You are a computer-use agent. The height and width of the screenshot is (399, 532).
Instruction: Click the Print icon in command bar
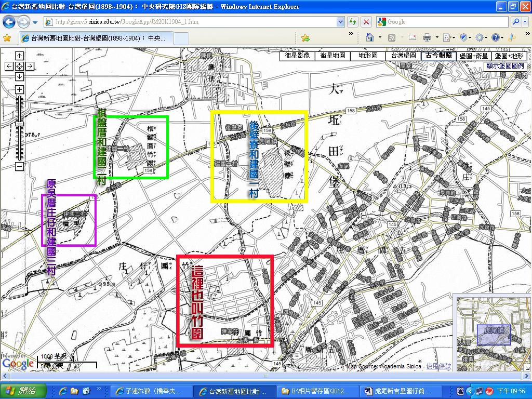pos(427,37)
